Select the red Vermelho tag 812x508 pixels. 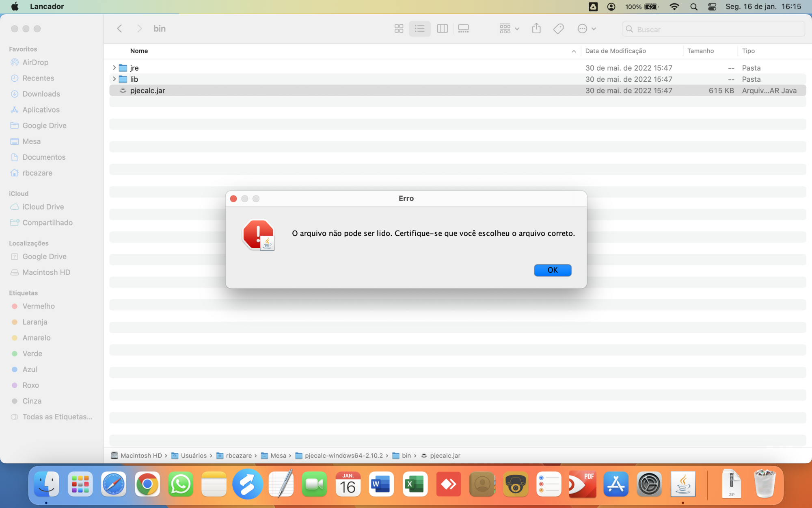point(38,306)
